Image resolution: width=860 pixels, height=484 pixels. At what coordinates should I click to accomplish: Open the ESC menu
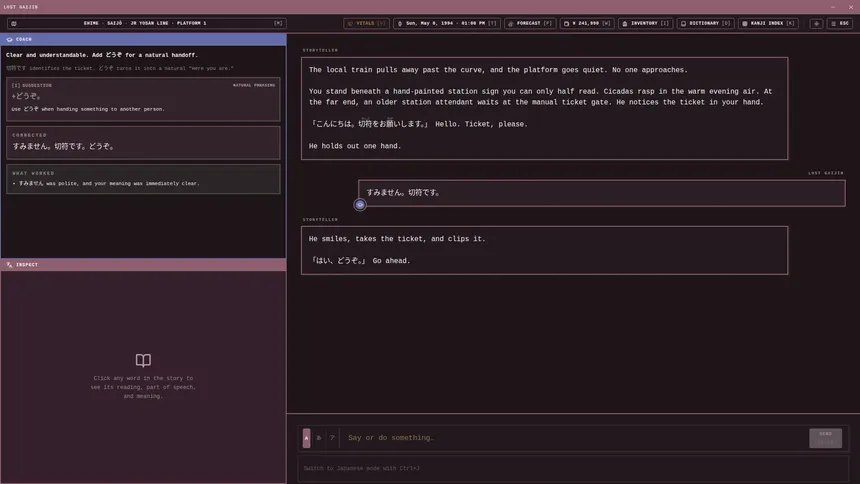(840, 24)
